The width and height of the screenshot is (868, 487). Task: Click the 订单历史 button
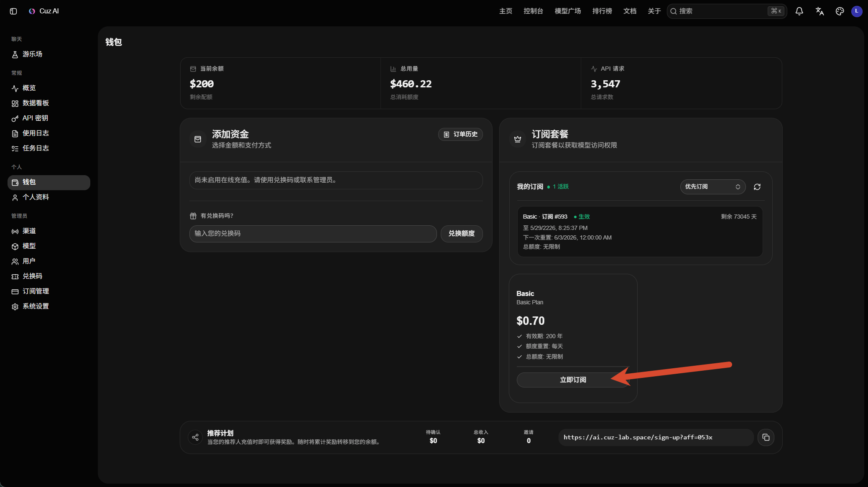[x=460, y=134]
